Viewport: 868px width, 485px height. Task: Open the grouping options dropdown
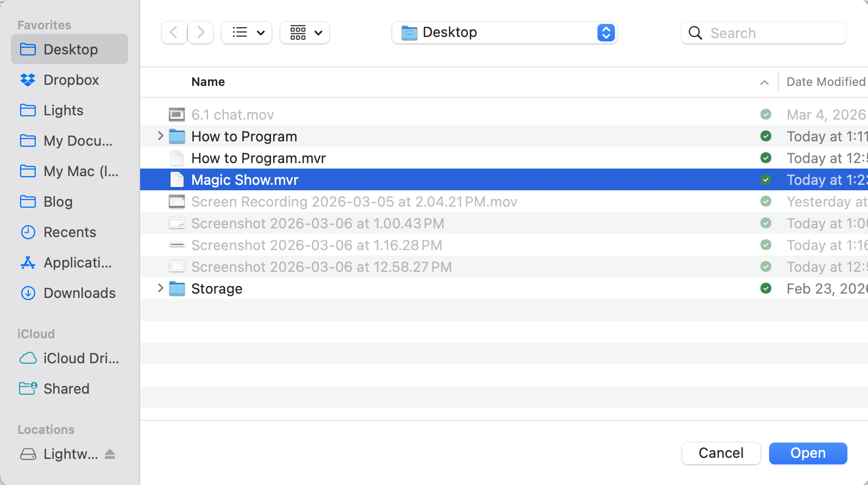pyautogui.click(x=305, y=33)
